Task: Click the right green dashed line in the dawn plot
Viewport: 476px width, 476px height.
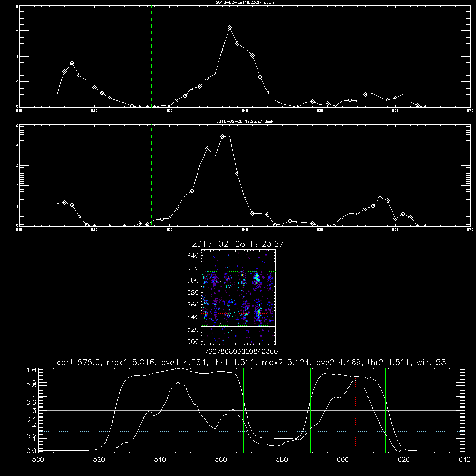Action: point(263,56)
